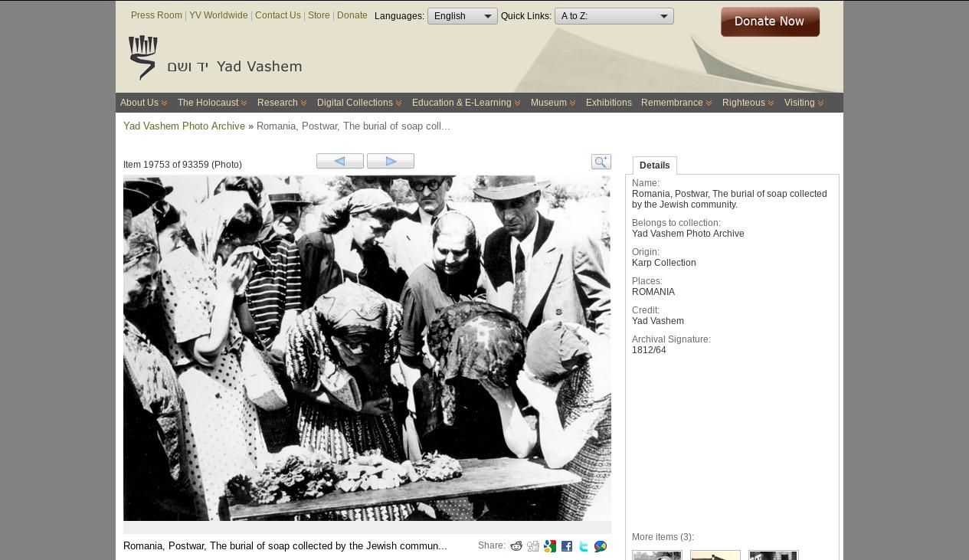
Task: Share the photo via Google Bookmarks
Action: point(550,546)
